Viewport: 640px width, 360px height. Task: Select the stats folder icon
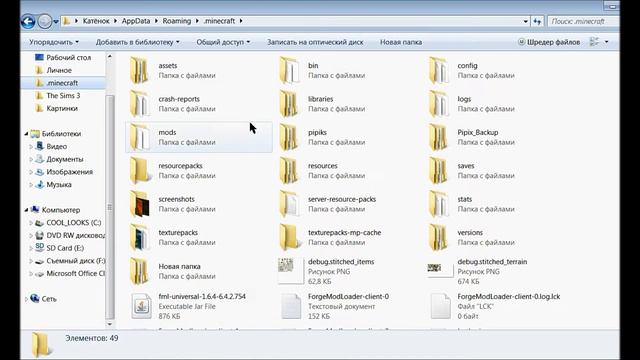439,204
